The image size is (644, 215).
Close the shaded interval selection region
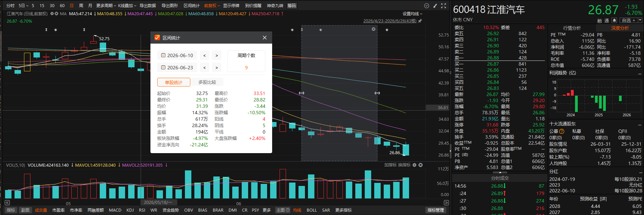[374, 29]
